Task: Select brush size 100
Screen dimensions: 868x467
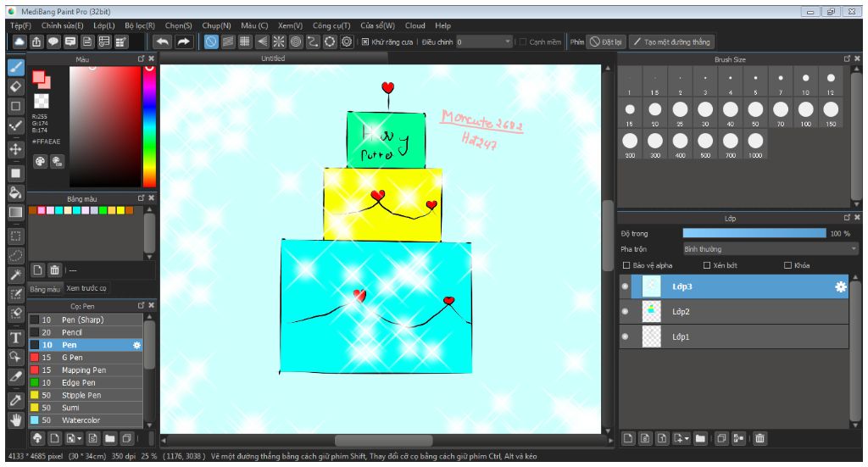Action: pyautogui.click(x=805, y=113)
